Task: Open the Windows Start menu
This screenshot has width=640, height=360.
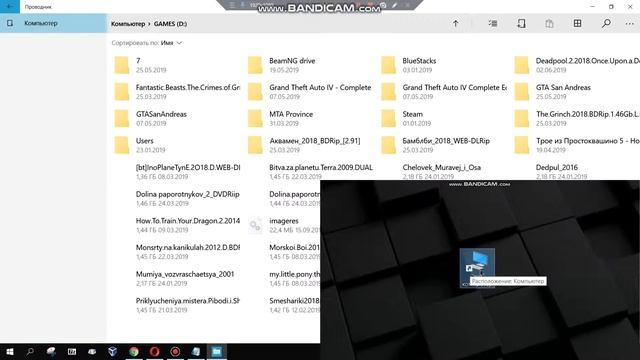Action: tap(9, 351)
